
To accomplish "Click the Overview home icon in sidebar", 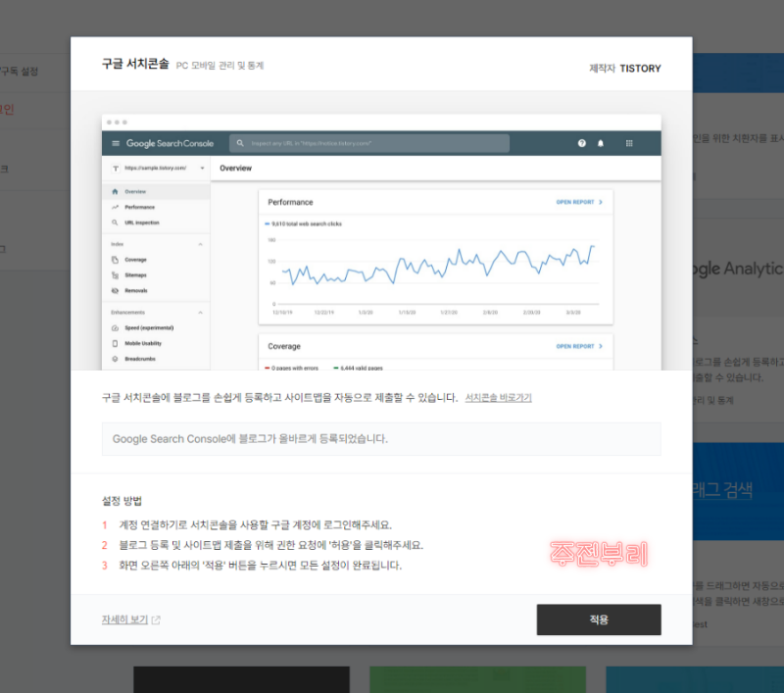I will click(115, 191).
